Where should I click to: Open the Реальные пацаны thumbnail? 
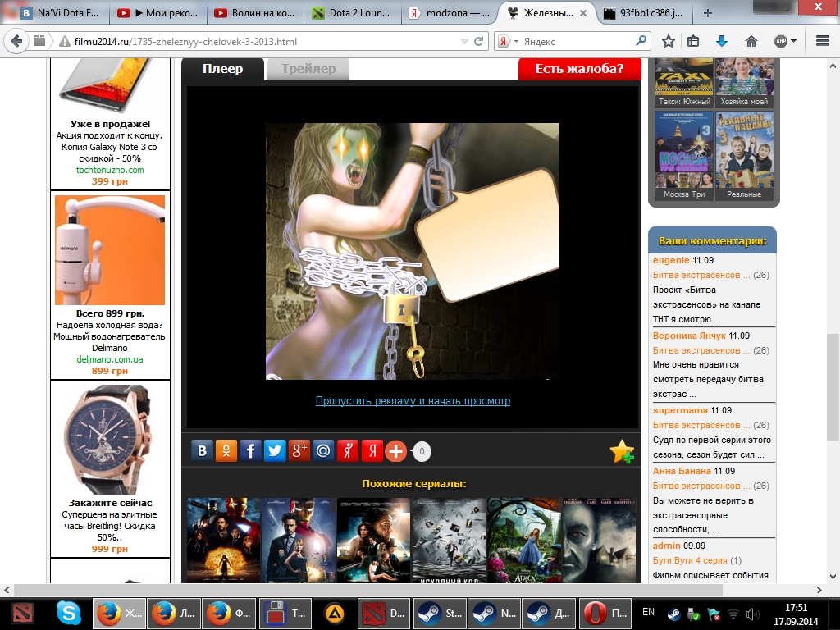coord(744,156)
